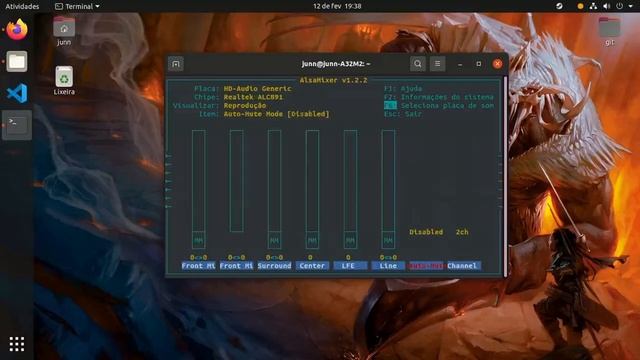Open the git folder on desktop
The width and height of the screenshot is (640, 360).
(609, 31)
